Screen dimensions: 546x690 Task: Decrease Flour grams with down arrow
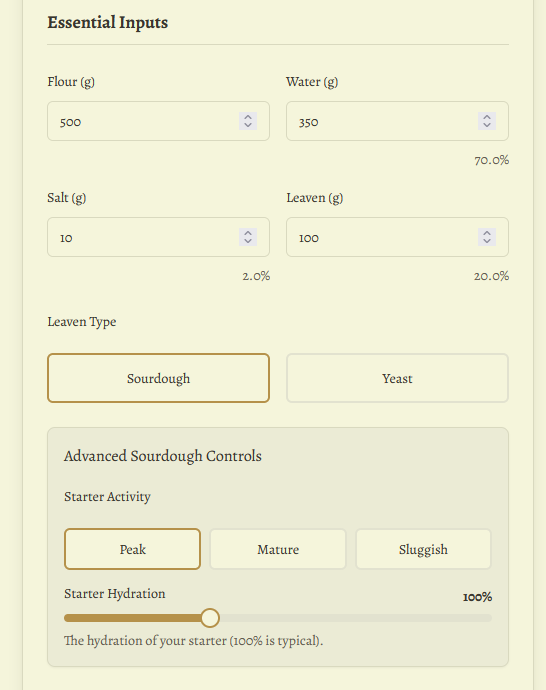point(248,125)
